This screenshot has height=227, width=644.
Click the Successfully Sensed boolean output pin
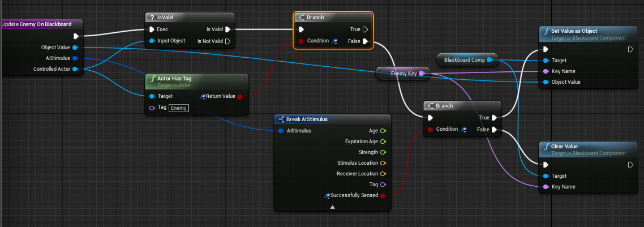(x=383, y=195)
